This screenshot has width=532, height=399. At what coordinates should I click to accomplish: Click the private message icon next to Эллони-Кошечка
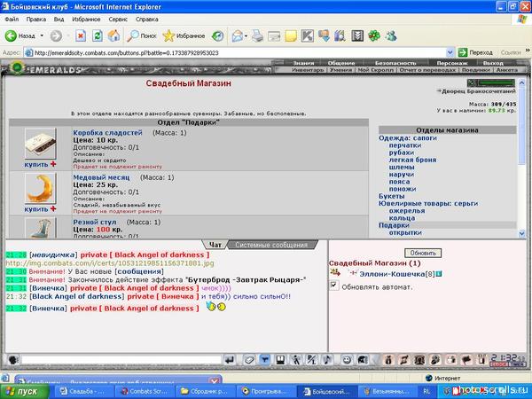coord(335,272)
